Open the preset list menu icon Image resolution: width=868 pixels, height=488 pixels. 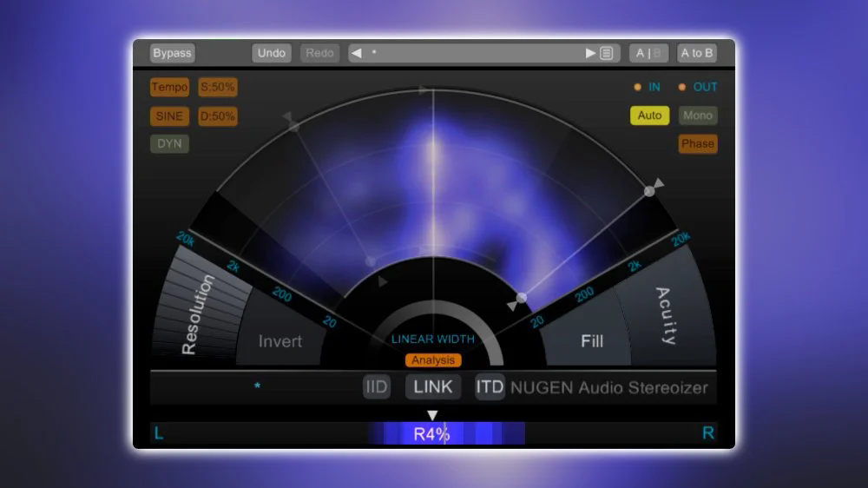[607, 53]
